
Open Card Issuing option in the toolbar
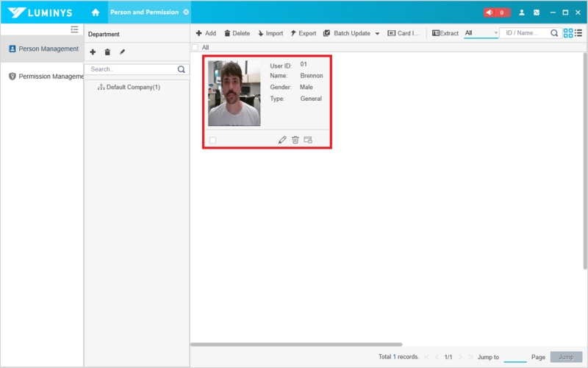(404, 33)
